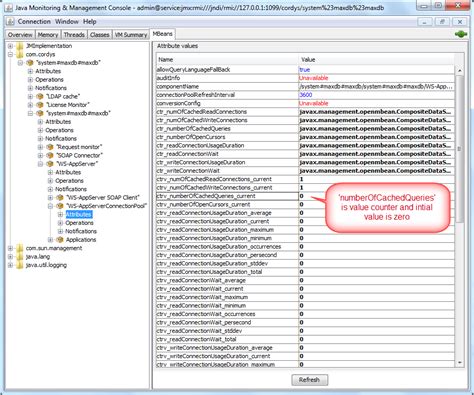The height and width of the screenshot is (395, 474).
Task: Click the ctrv_readConnectionWait_average row
Action: (x=305, y=280)
